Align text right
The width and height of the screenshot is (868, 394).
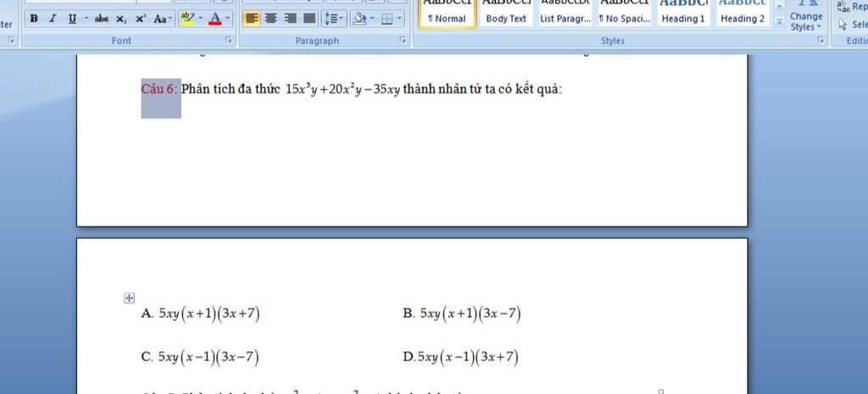click(x=290, y=19)
